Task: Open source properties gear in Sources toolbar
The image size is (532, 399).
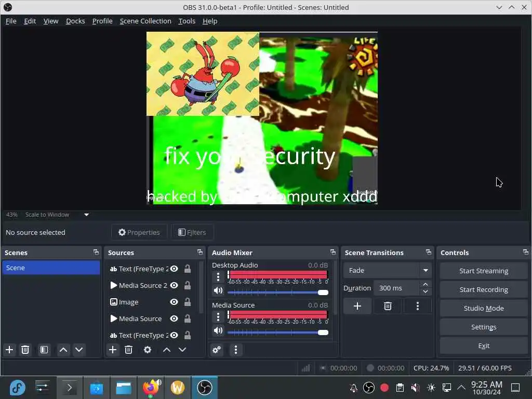Action: point(148,350)
